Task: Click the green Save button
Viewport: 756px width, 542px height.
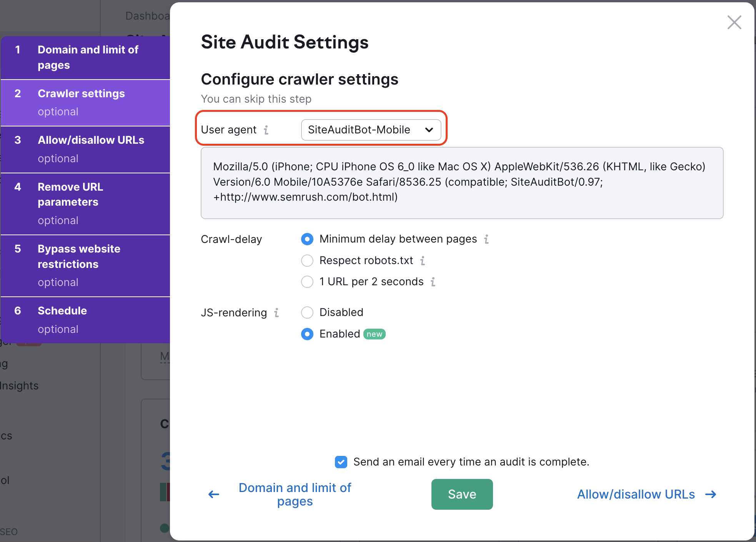Action: (x=462, y=494)
